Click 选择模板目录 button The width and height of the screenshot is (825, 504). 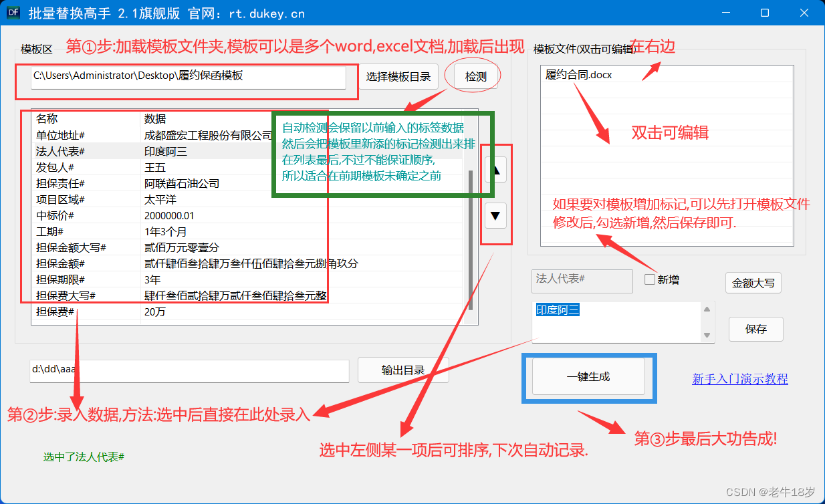click(398, 77)
